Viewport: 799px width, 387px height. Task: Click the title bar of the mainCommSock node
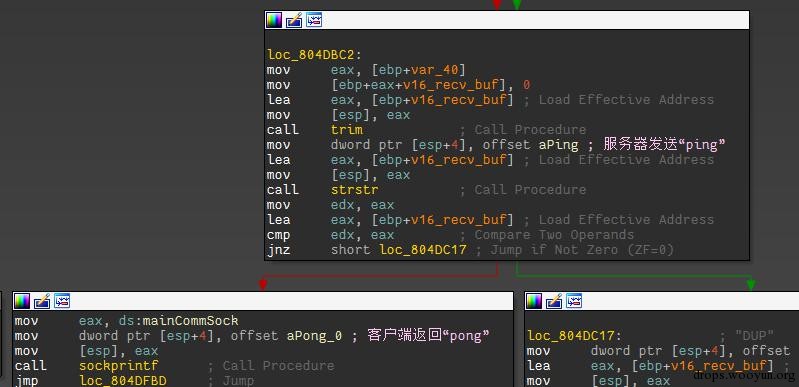[x=263, y=301]
